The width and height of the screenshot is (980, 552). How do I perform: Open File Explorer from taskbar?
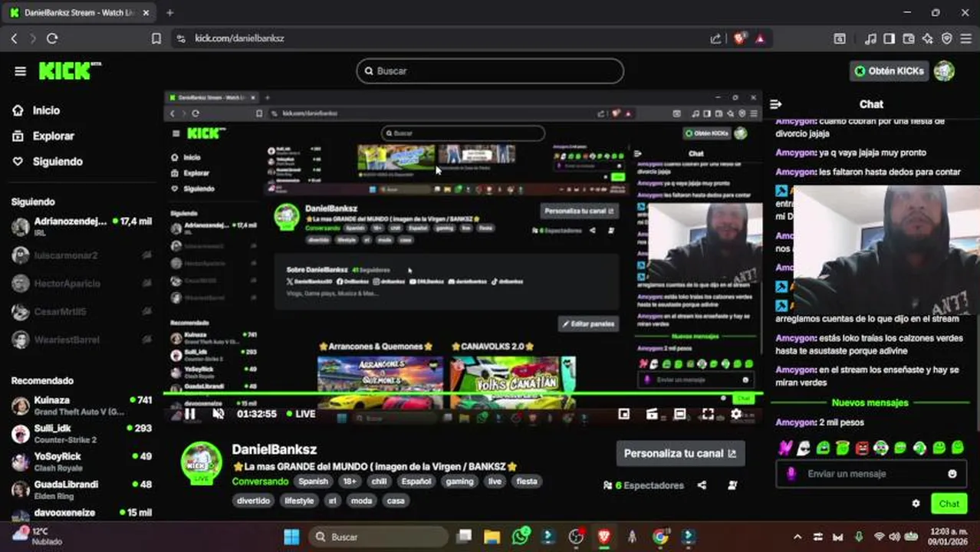[x=492, y=537]
